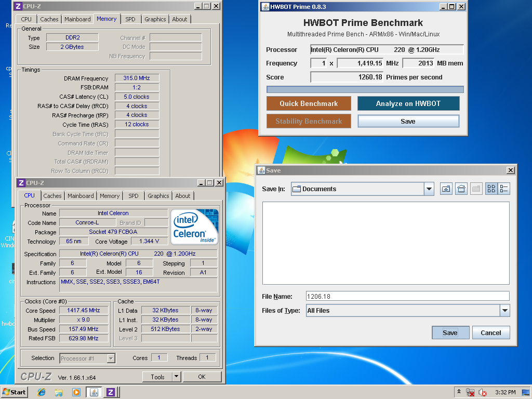Click the CPU-Z icon in CPU window title bar
Image resolution: width=532 pixels, height=399 pixels.
pyautogui.click(x=21, y=183)
